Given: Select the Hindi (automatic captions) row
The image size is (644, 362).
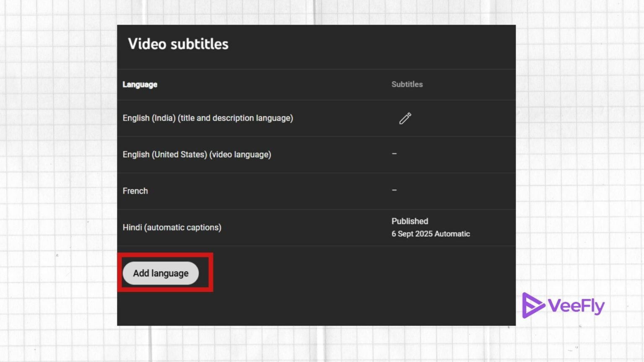Looking at the screenshot, I should coord(172,228).
